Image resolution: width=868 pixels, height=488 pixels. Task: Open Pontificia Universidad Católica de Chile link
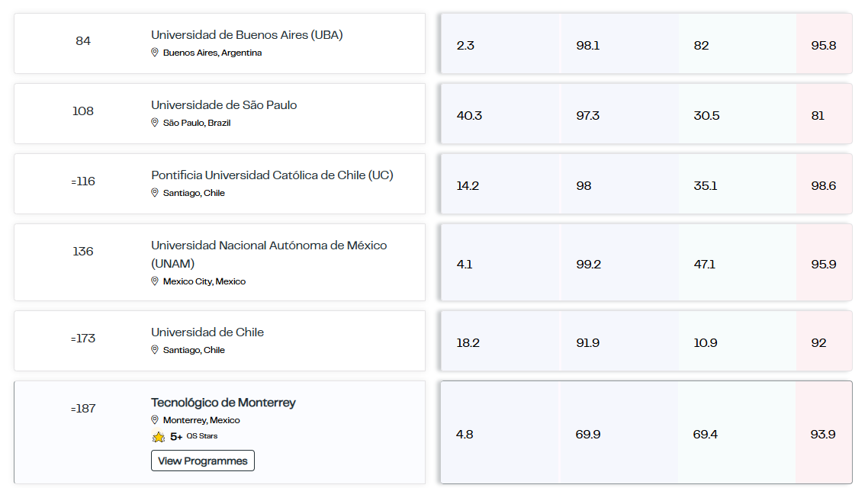272,175
